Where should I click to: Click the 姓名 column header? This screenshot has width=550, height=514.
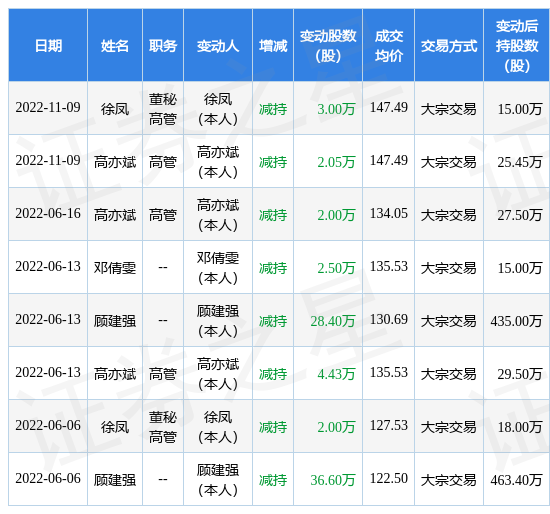(x=115, y=46)
